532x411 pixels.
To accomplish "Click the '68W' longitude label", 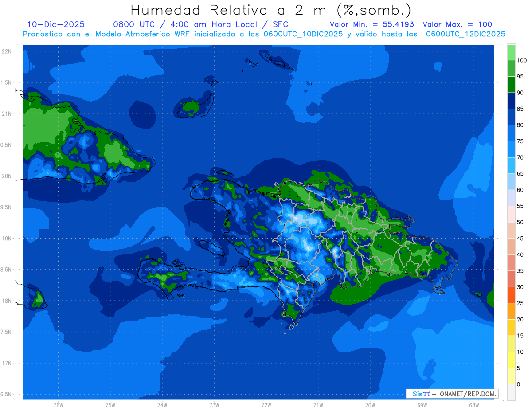I will pyautogui.click(x=474, y=405).
